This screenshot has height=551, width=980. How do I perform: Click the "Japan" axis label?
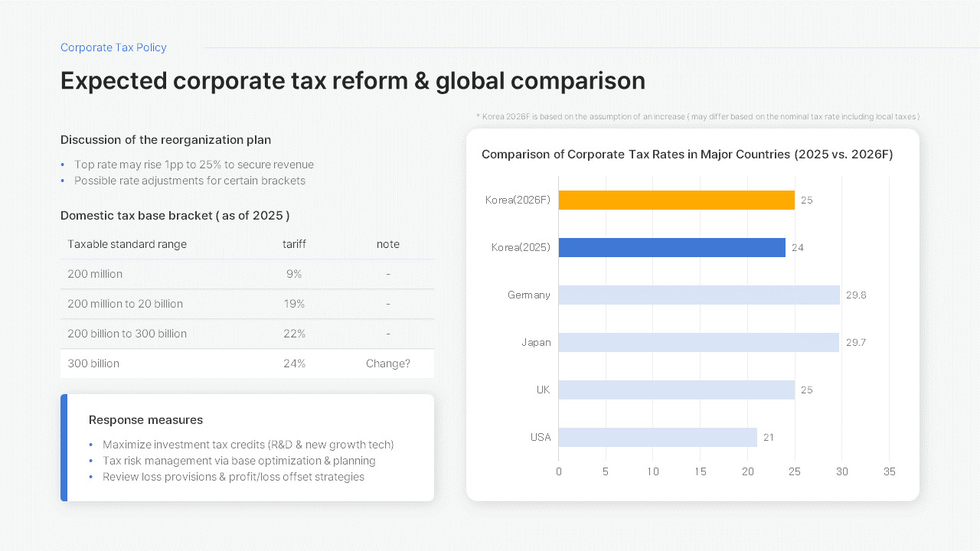536,342
